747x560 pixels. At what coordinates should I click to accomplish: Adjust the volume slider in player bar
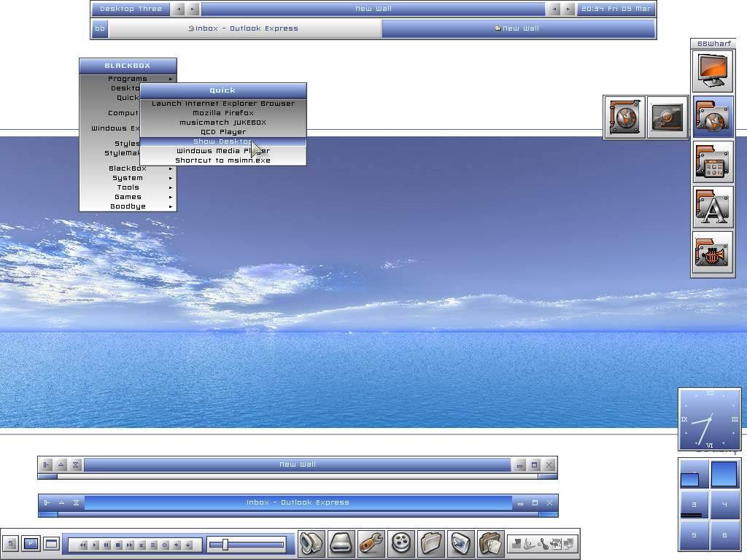click(225, 544)
